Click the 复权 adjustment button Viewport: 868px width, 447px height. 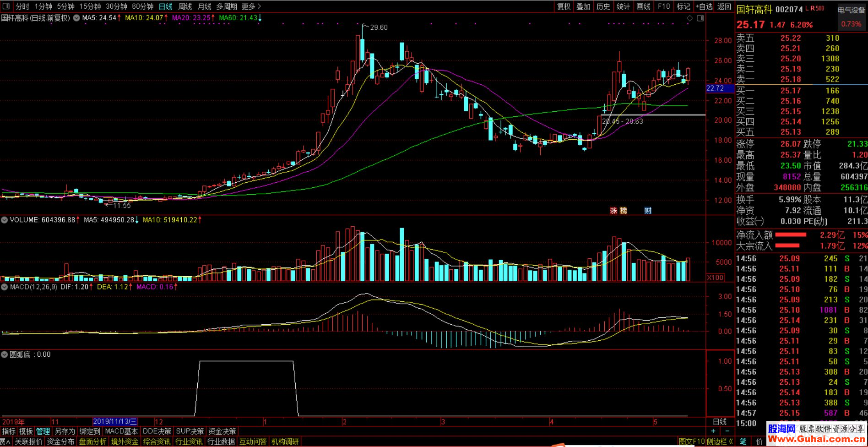coord(564,6)
